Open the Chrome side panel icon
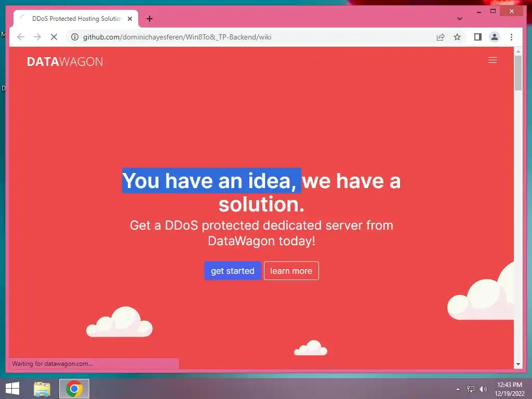The image size is (532, 399). [478, 37]
